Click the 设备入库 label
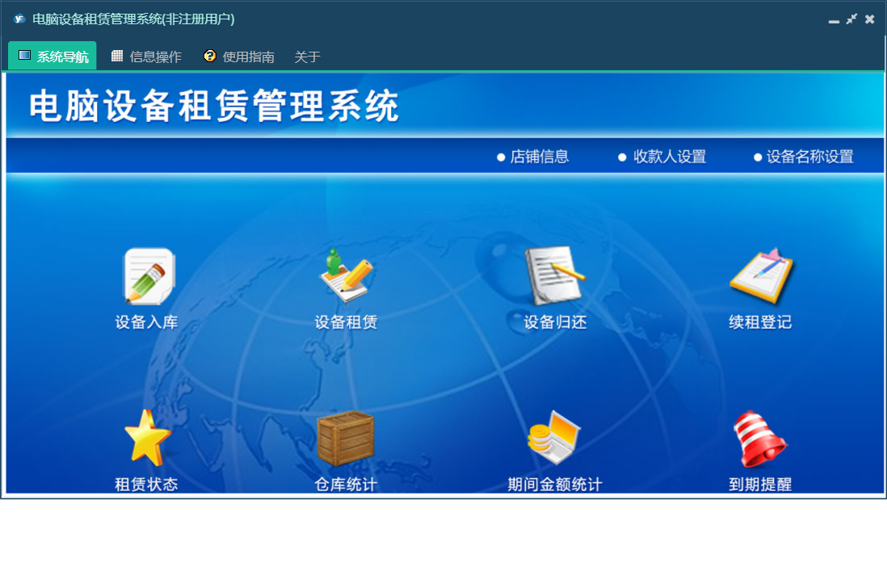The image size is (887, 588). [x=146, y=322]
